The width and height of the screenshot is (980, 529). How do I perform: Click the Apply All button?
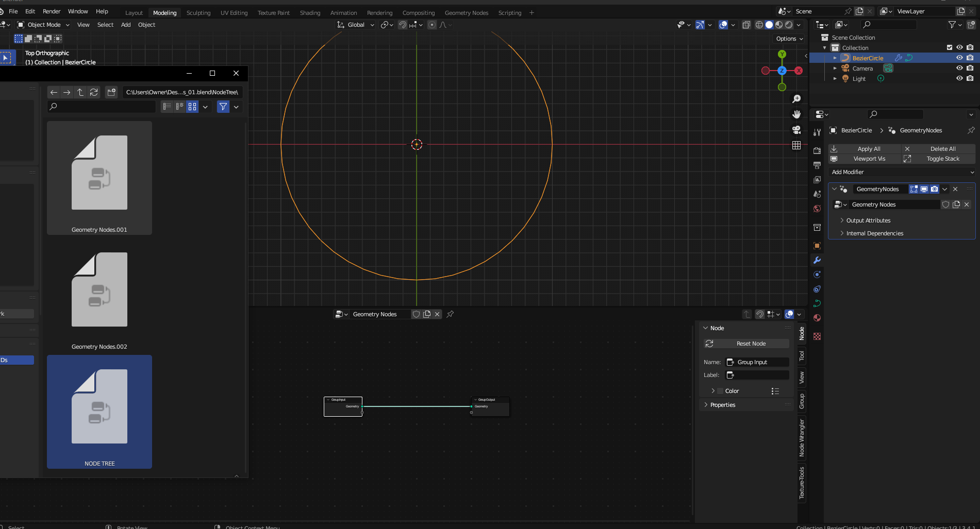tap(868, 149)
